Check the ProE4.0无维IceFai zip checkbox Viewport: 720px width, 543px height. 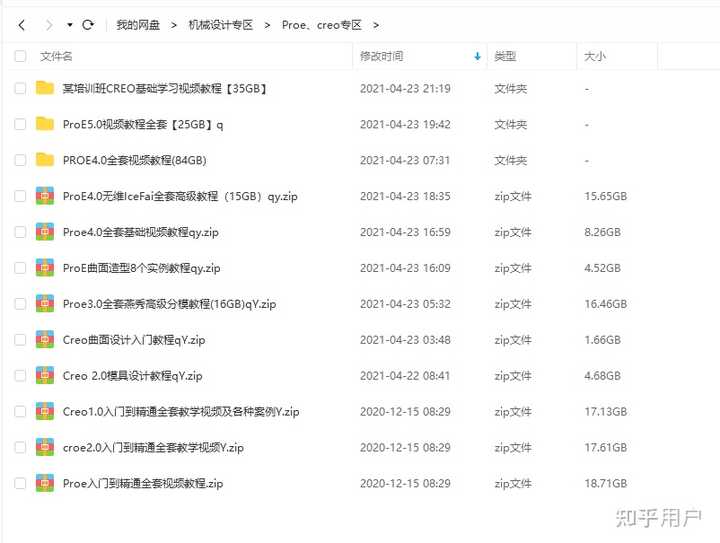pos(20,196)
